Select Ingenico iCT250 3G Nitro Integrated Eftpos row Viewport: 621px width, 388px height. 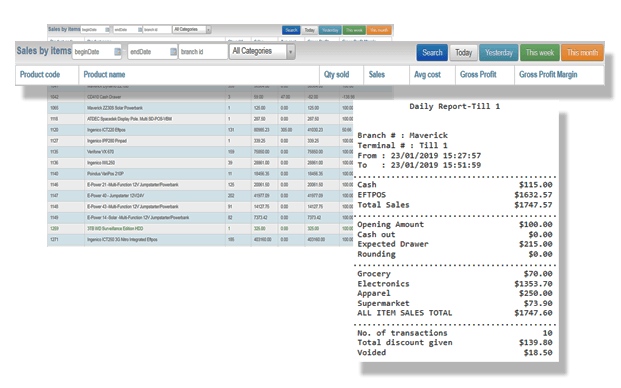[200, 240]
